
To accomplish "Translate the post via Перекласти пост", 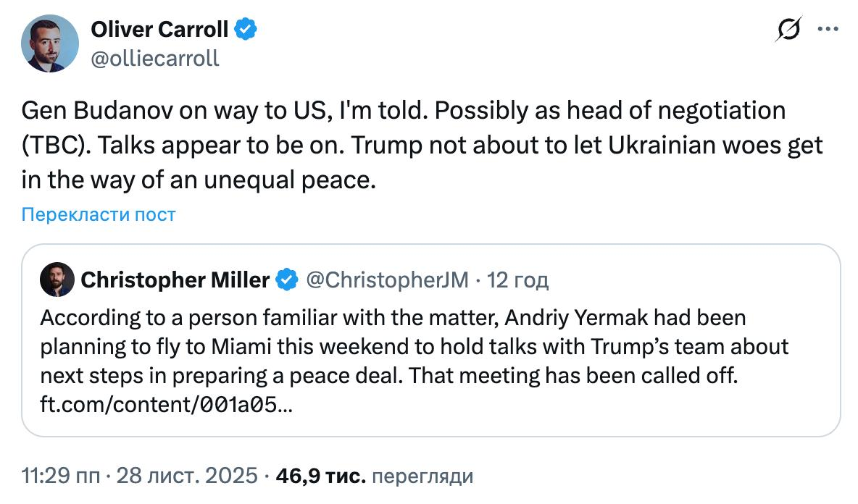I will tap(99, 214).
